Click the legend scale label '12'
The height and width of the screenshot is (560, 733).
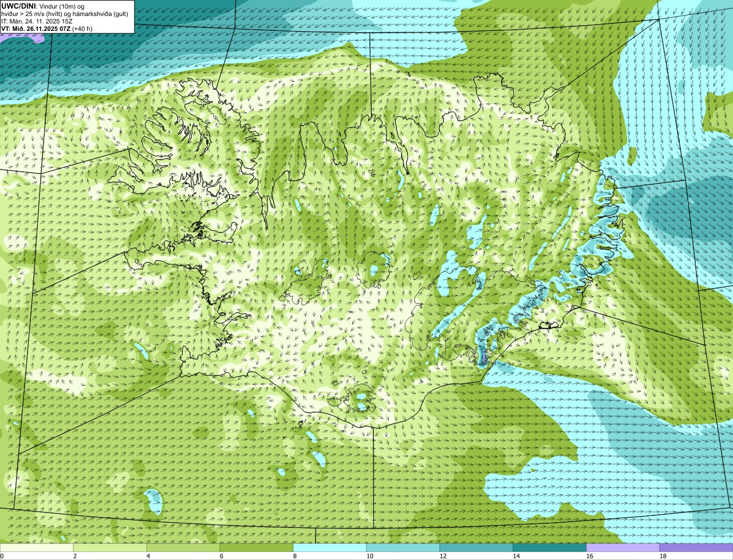click(443, 556)
